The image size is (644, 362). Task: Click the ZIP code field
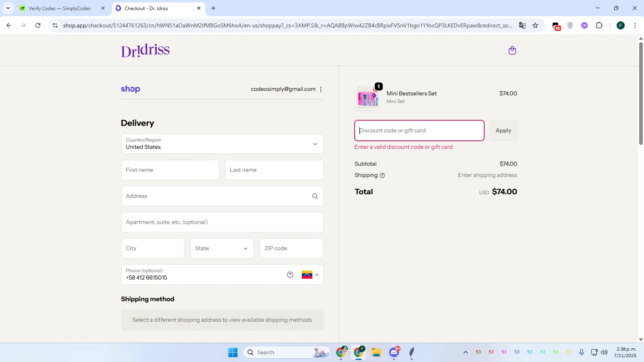pos(291,248)
